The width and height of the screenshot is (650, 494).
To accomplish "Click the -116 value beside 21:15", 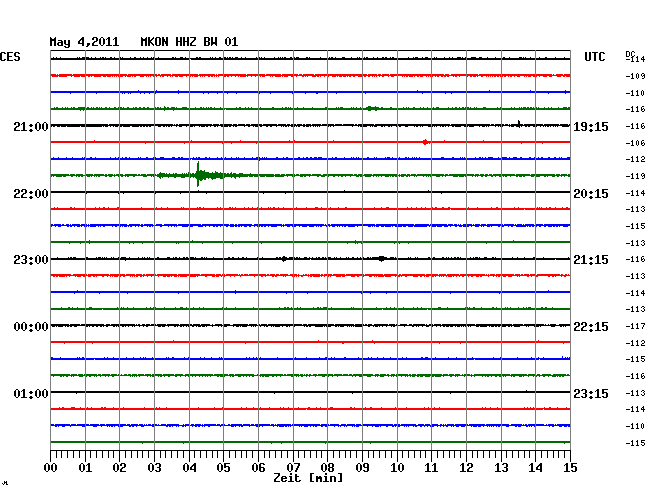I will pos(635,259).
